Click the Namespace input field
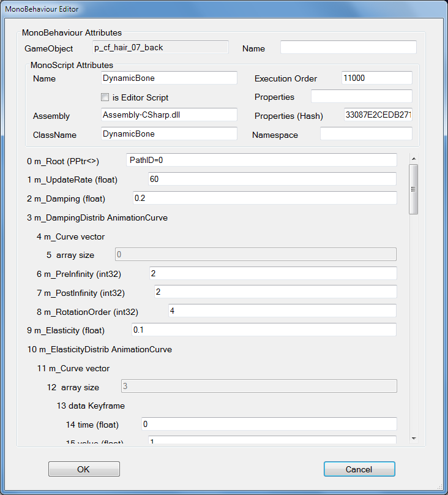This screenshot has height=495, width=448. point(366,134)
